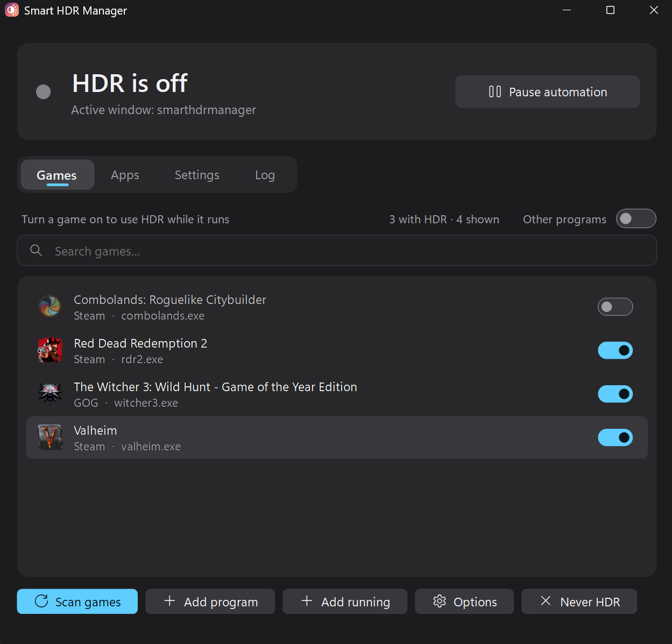This screenshot has height=644, width=672.
Task: Open the Options button
Action: point(464,601)
